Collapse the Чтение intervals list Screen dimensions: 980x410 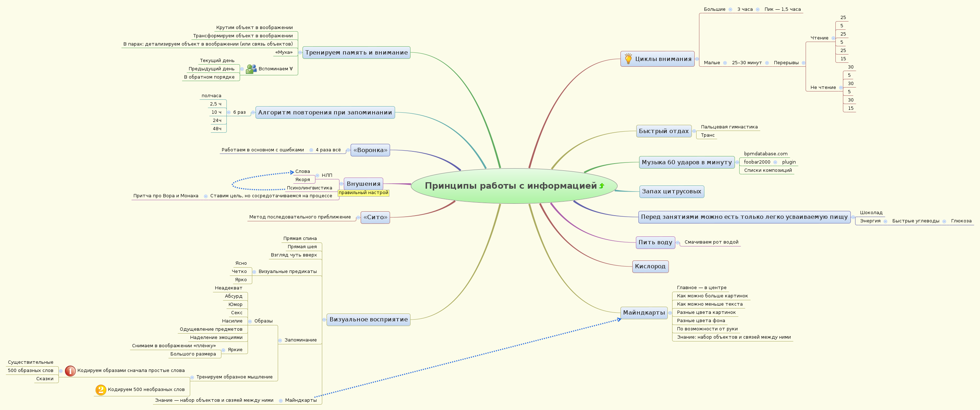pyautogui.click(x=833, y=38)
